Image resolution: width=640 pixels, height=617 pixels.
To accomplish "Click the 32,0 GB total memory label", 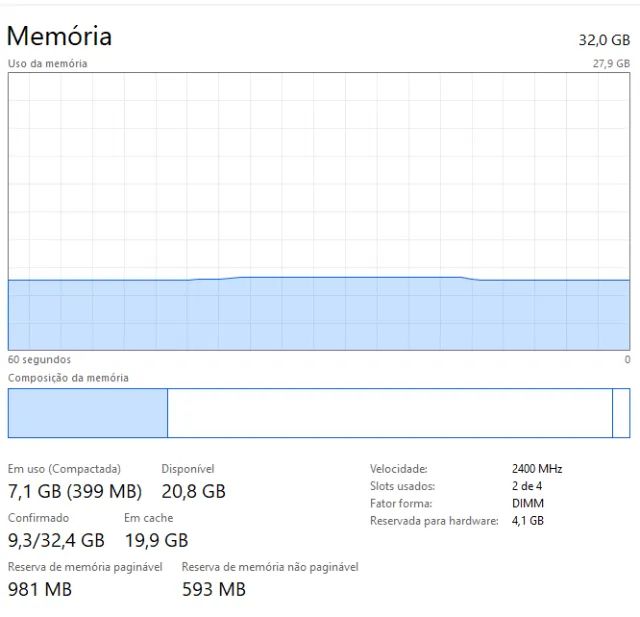I will (x=604, y=40).
